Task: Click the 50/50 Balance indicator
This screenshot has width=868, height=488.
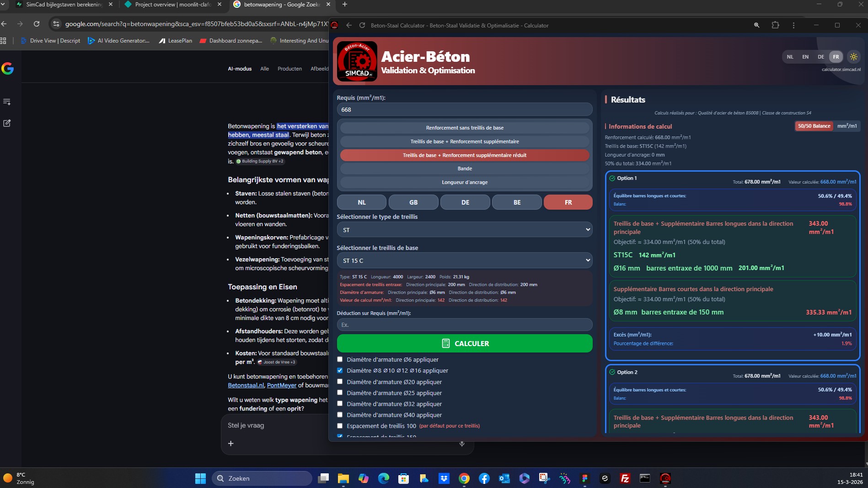Action: click(x=814, y=126)
